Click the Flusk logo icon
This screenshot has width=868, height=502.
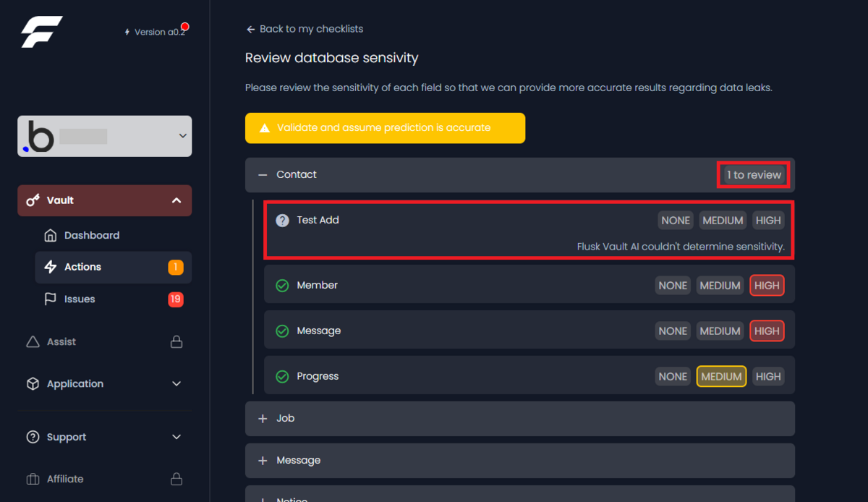(x=41, y=32)
